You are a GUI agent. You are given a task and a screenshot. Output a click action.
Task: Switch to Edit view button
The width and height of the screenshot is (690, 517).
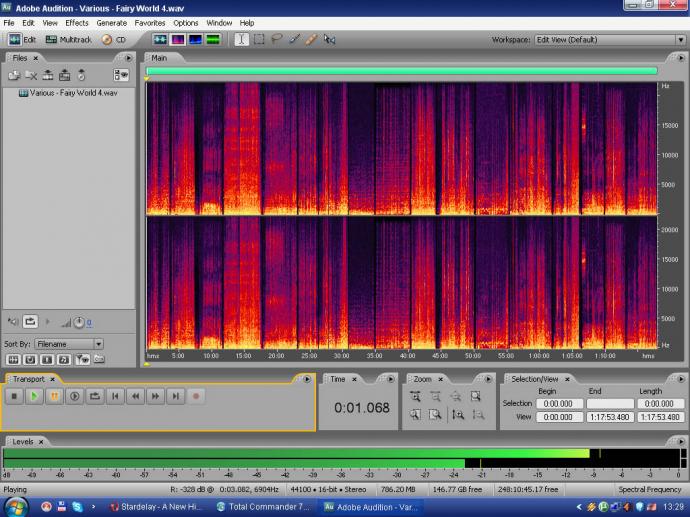[22, 40]
